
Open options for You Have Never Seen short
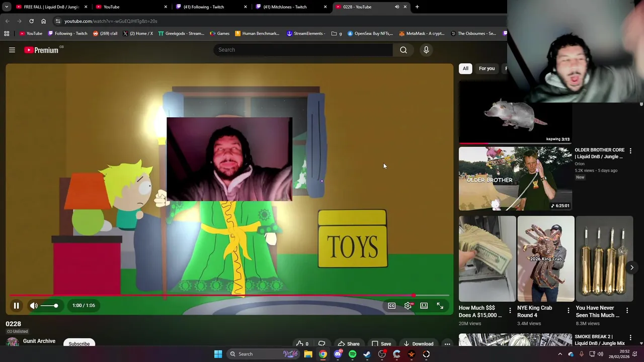[x=627, y=311]
